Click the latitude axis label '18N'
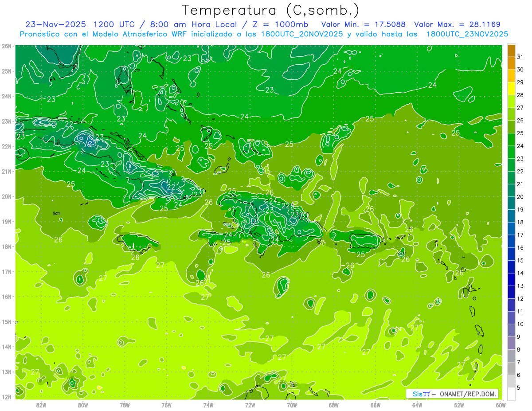This screenshot has height=411, width=532. pos(7,247)
